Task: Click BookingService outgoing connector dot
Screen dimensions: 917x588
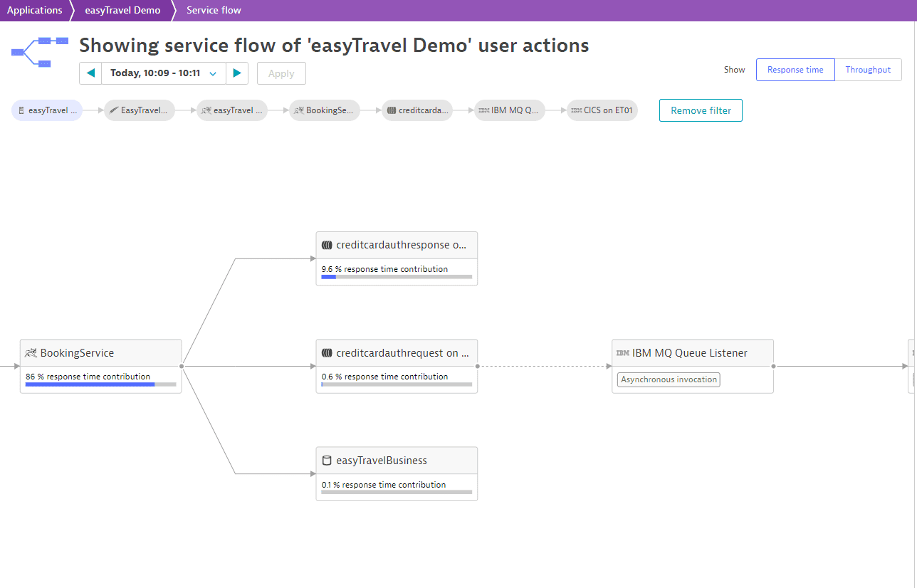Action: coord(182,366)
